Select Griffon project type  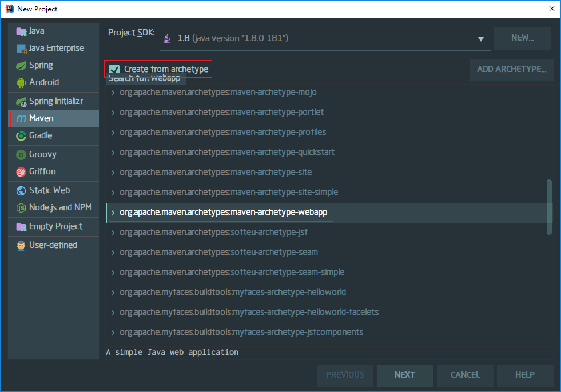point(53,172)
